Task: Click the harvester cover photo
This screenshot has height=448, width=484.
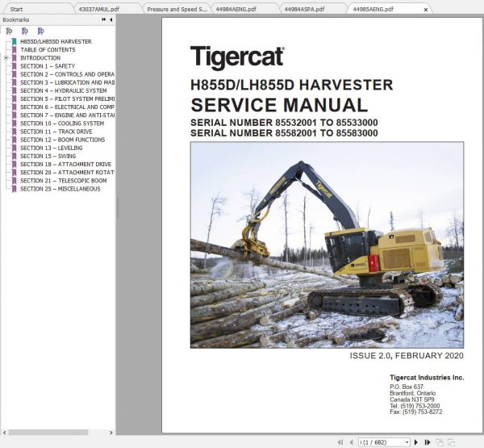Action: (x=327, y=245)
